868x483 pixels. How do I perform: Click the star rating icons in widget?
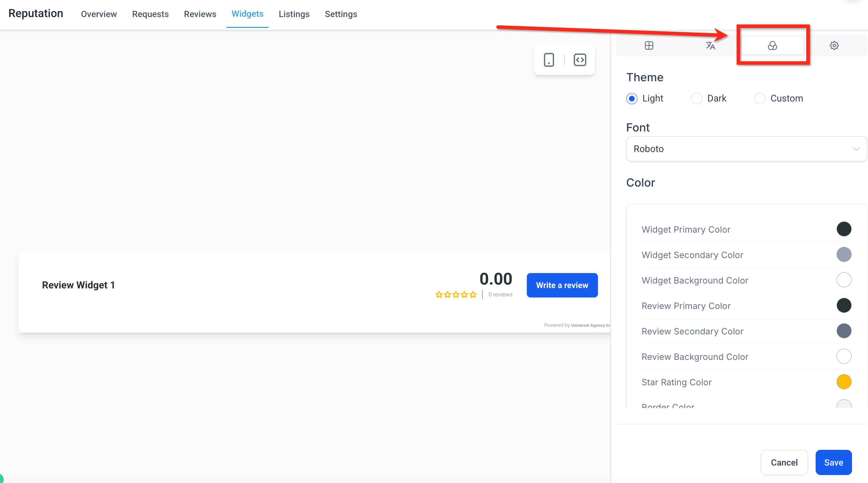click(x=456, y=295)
